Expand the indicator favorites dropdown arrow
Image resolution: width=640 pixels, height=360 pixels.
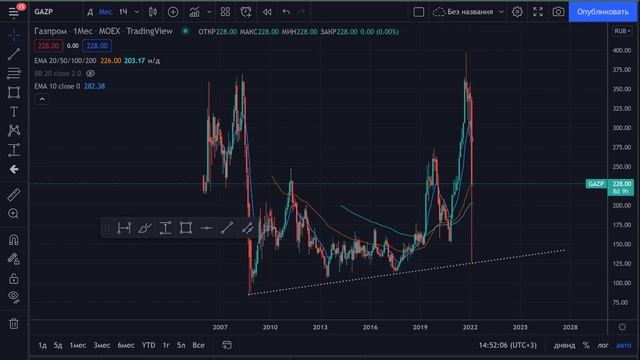tap(209, 12)
